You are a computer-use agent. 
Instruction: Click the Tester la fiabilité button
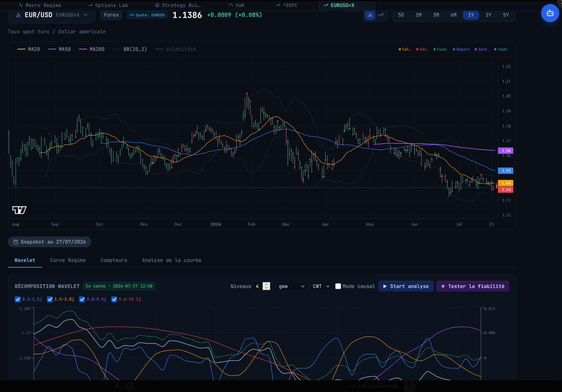473,286
